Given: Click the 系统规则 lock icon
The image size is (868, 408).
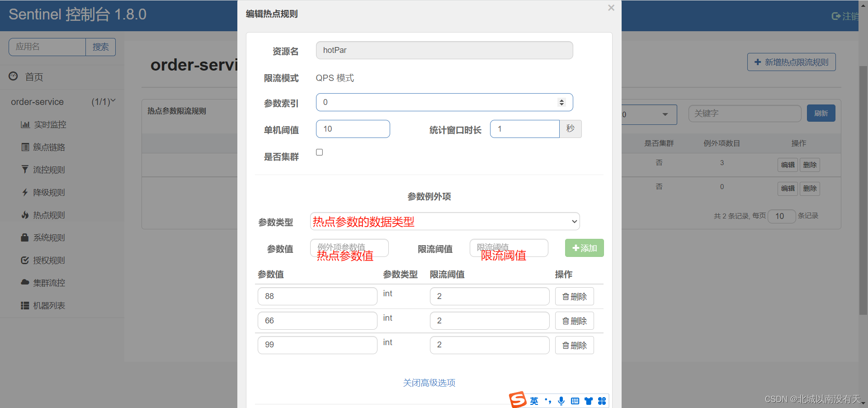Looking at the screenshot, I should 25,237.
